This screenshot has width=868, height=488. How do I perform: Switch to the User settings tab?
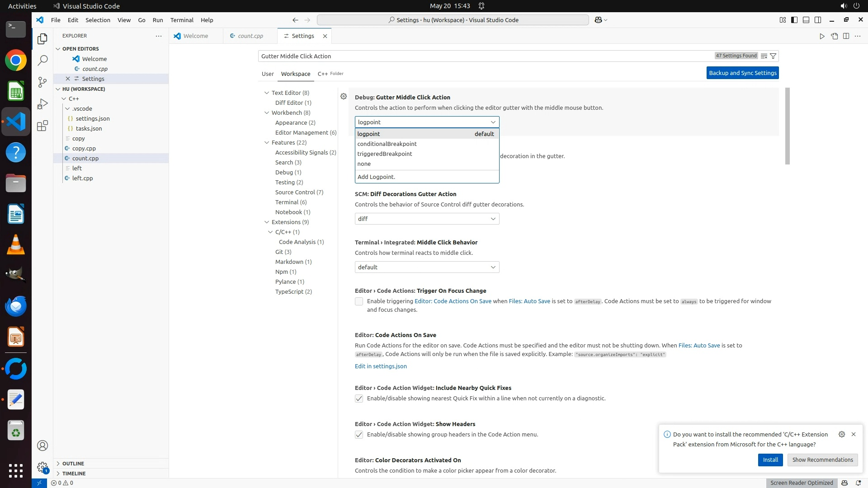[268, 74]
